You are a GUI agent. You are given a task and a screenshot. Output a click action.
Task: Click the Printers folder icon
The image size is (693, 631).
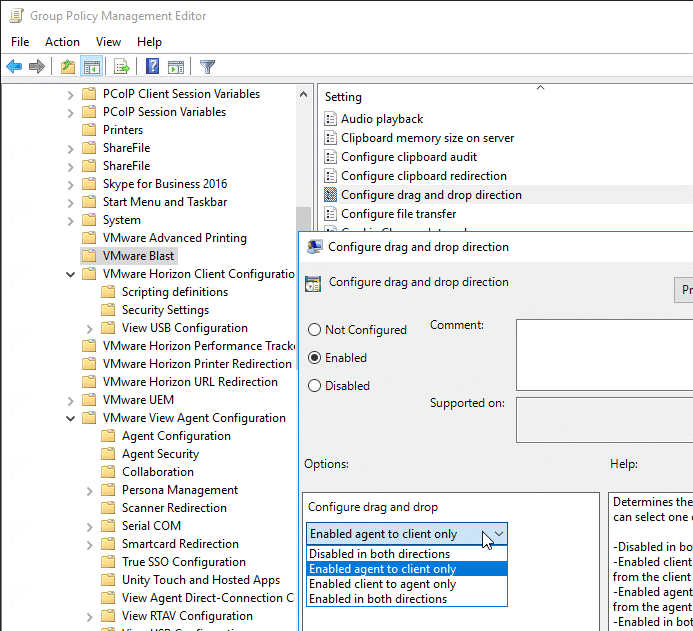pyautogui.click(x=89, y=129)
